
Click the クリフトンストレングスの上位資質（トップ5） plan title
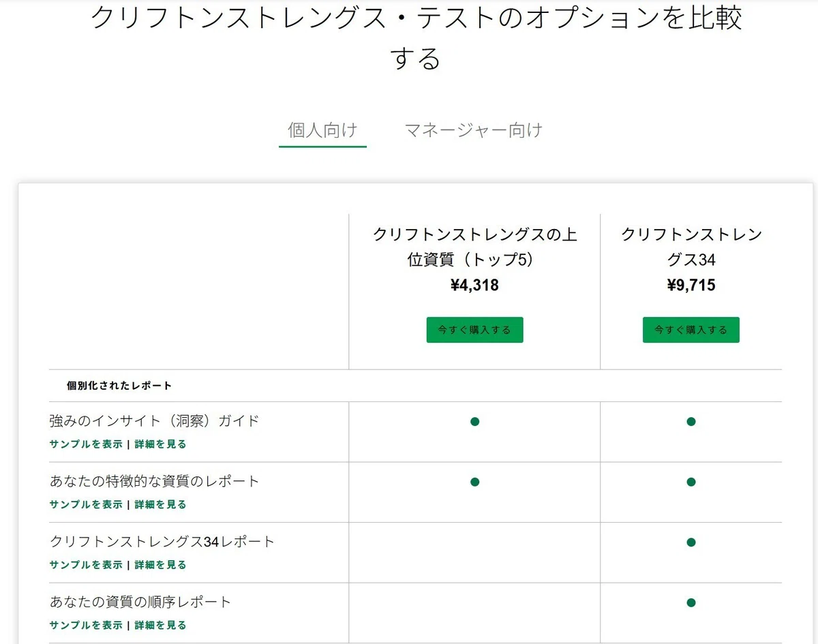pos(474,247)
